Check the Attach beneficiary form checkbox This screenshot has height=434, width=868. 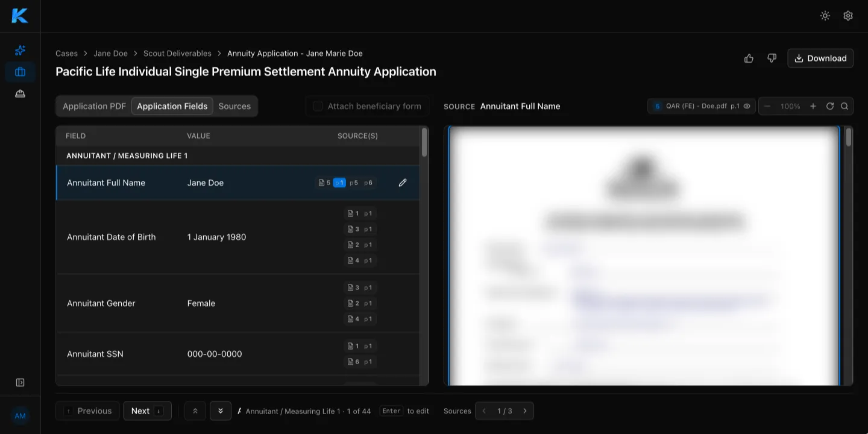point(318,106)
